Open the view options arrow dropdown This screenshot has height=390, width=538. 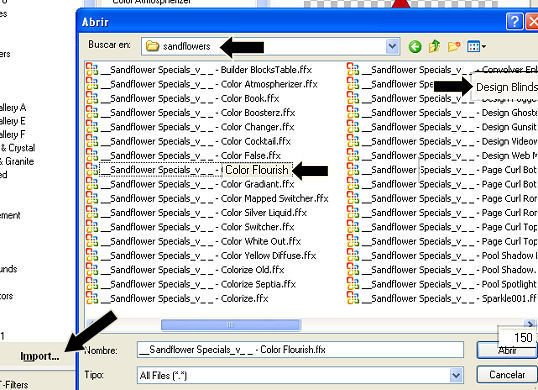click(484, 46)
